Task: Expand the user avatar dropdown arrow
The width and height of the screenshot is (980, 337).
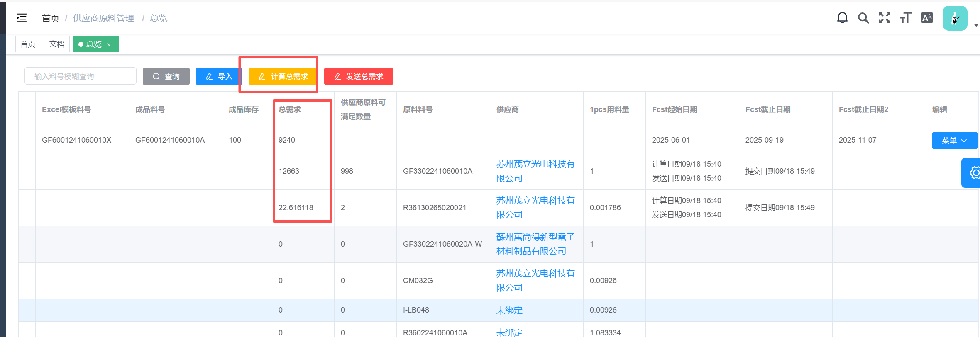Action: coord(976,26)
